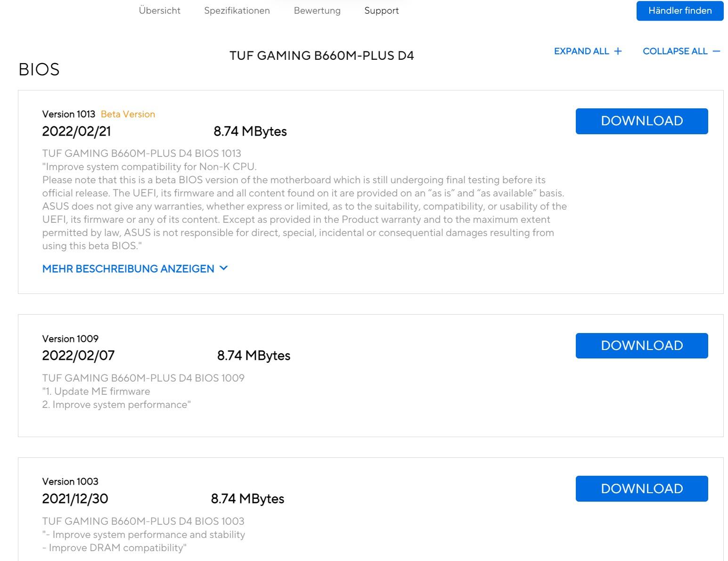Click '2. Improve system performance' note
The image size is (728, 561).
(116, 405)
